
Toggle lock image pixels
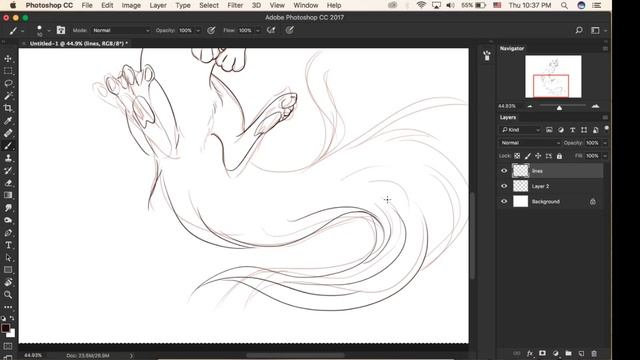click(528, 156)
